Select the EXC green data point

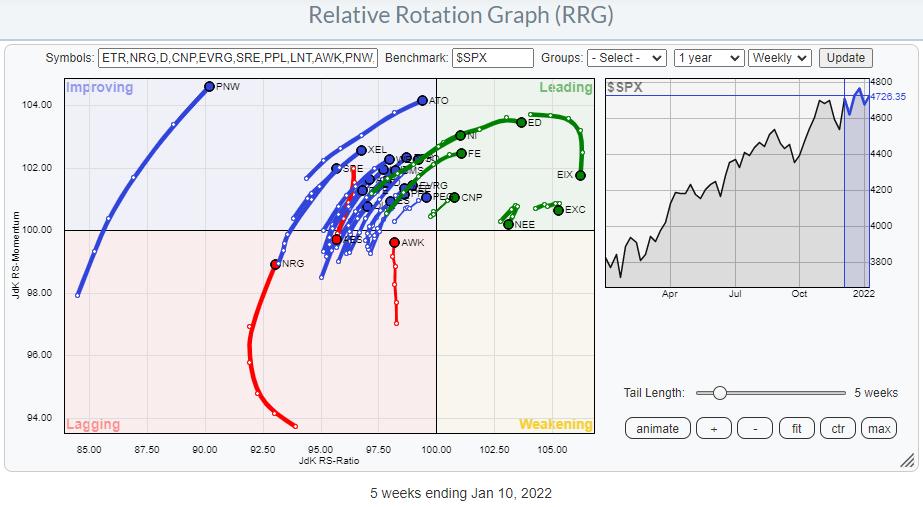[x=559, y=210]
